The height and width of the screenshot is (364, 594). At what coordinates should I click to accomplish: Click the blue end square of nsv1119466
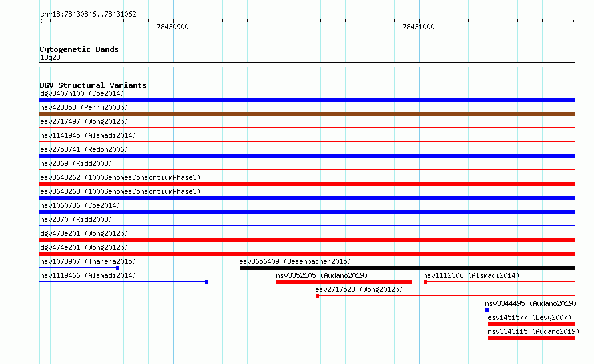click(206, 282)
